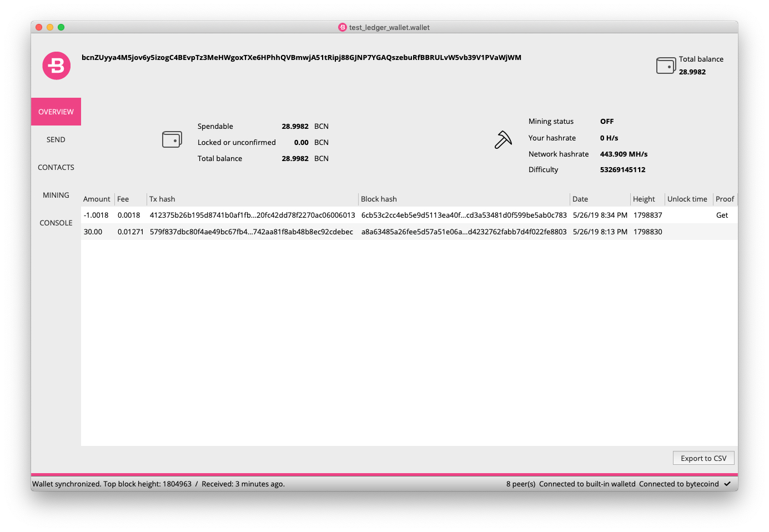
Task: Open the Contacts tab
Action: point(56,167)
